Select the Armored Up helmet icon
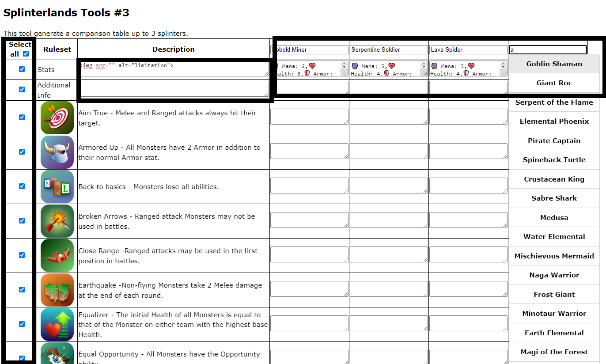 coord(57,152)
